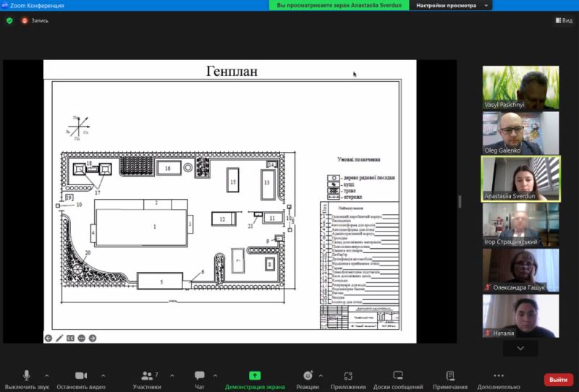The image size is (579, 392).
Task: Toggle slideshow captions CC button
Action: coord(70,338)
